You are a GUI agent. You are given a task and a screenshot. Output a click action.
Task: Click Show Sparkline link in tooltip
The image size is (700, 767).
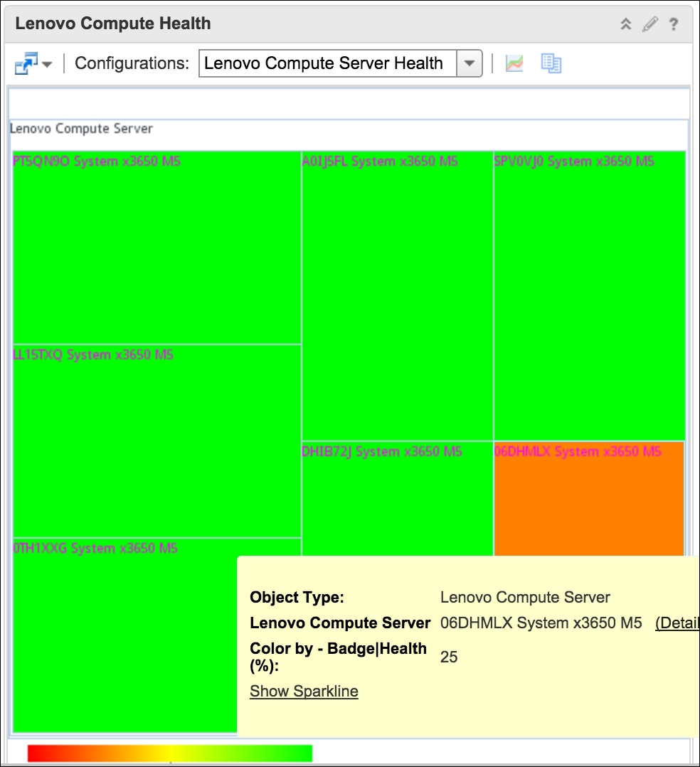[304, 691]
